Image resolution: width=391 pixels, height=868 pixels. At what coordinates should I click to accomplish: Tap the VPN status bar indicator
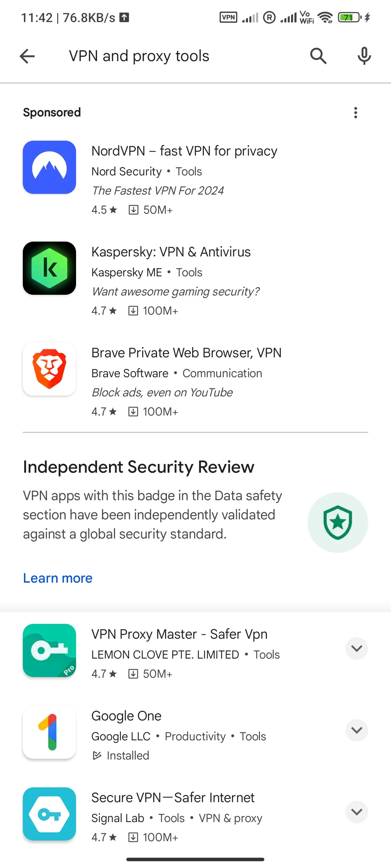(228, 17)
